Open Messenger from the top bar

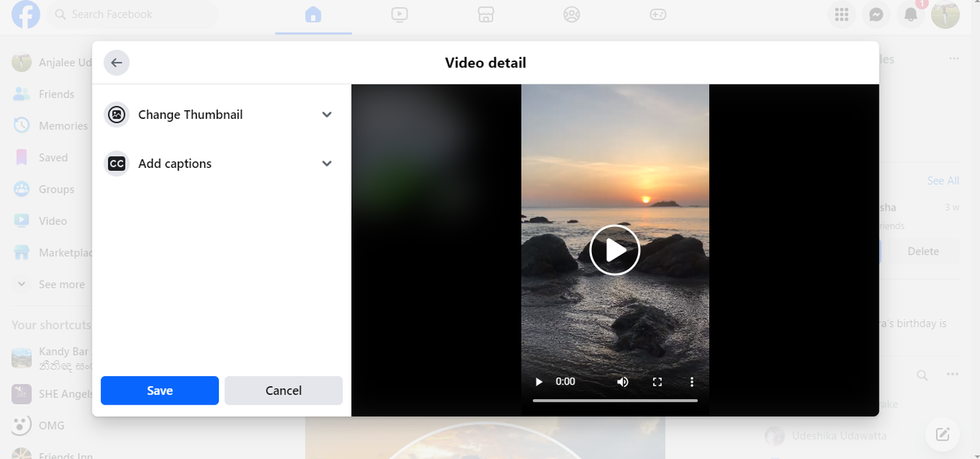coord(877,15)
